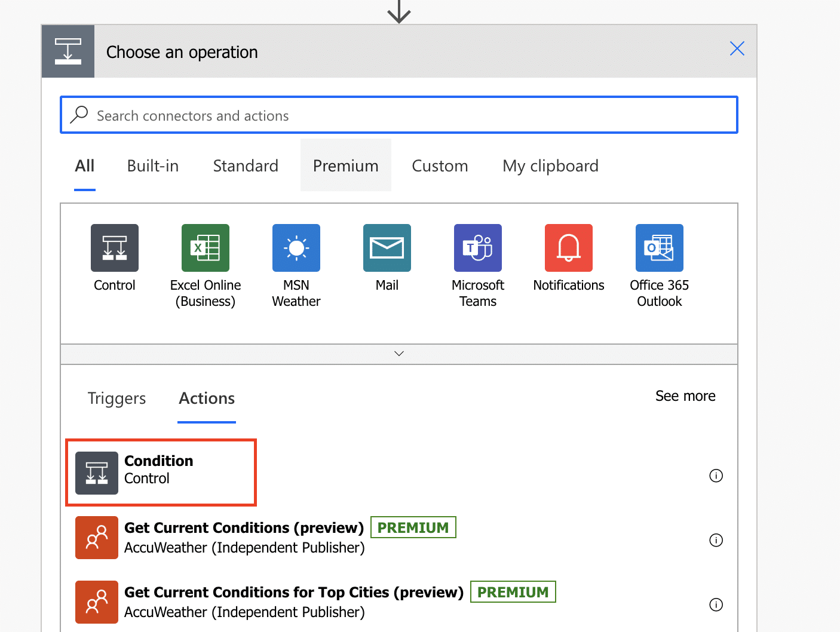Viewport: 840px width, 632px height.
Task: Open info for Get Current Conditions for Top Cities
Action: [x=716, y=605]
